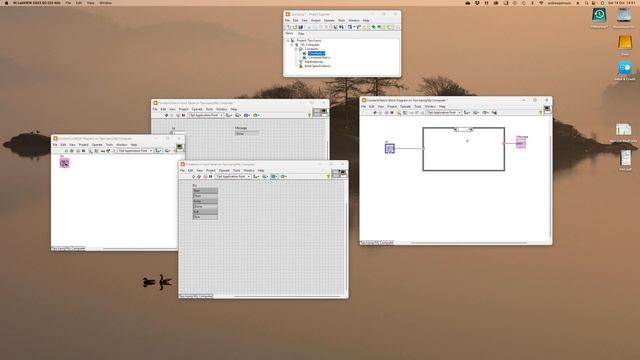Toggle Run Continuously in the string array front panel
This screenshot has width=640, height=360.
tap(199, 177)
